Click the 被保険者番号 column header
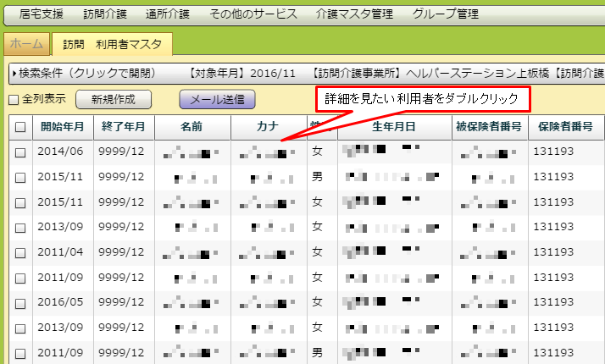Image resolution: width=605 pixels, height=364 pixels. pos(487,127)
